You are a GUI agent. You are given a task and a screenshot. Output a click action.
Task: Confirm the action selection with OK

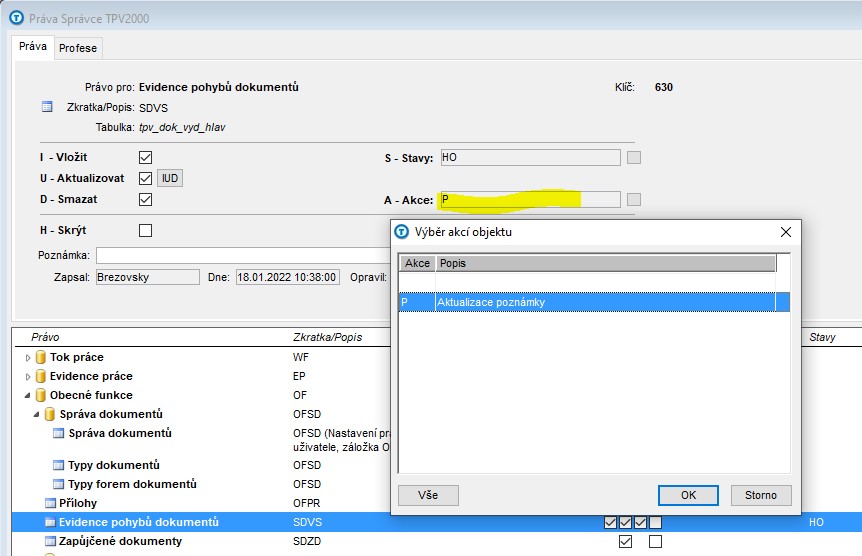coord(688,495)
